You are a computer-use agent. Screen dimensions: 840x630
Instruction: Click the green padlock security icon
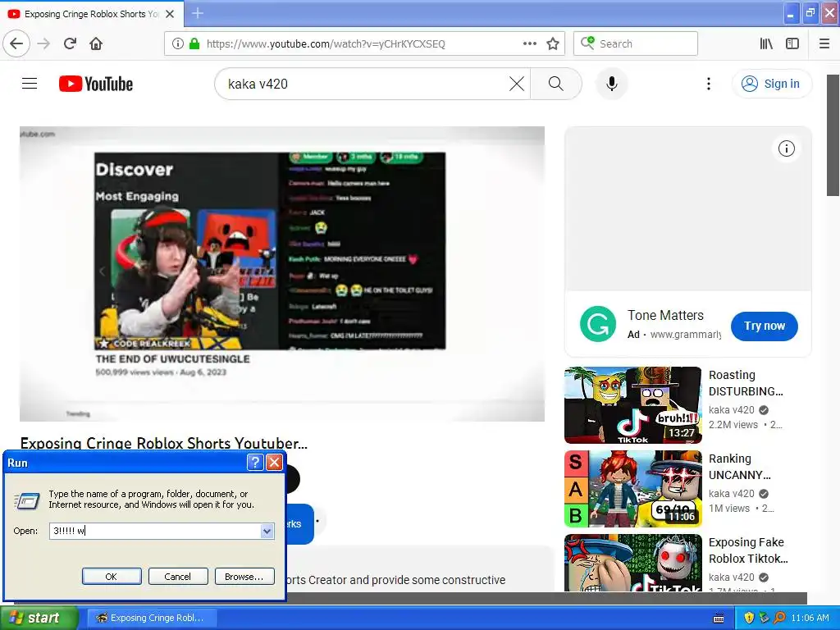tap(194, 43)
